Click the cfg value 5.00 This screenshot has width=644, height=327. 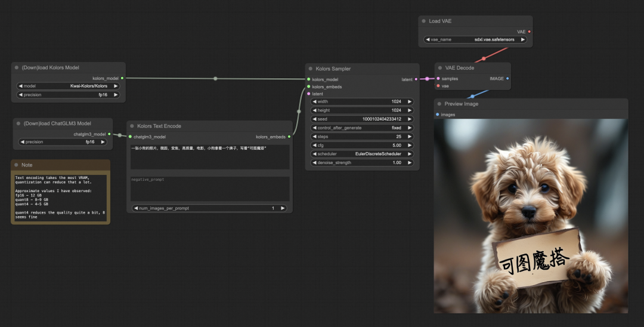point(397,145)
